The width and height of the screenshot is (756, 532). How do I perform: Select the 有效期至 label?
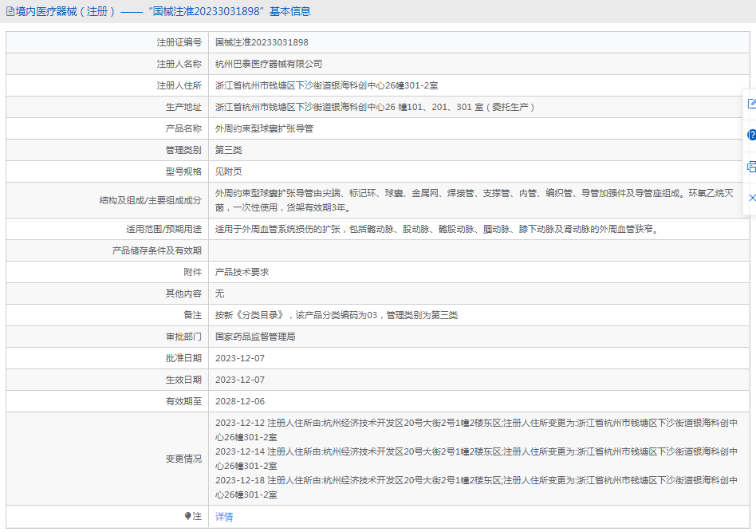183,401
